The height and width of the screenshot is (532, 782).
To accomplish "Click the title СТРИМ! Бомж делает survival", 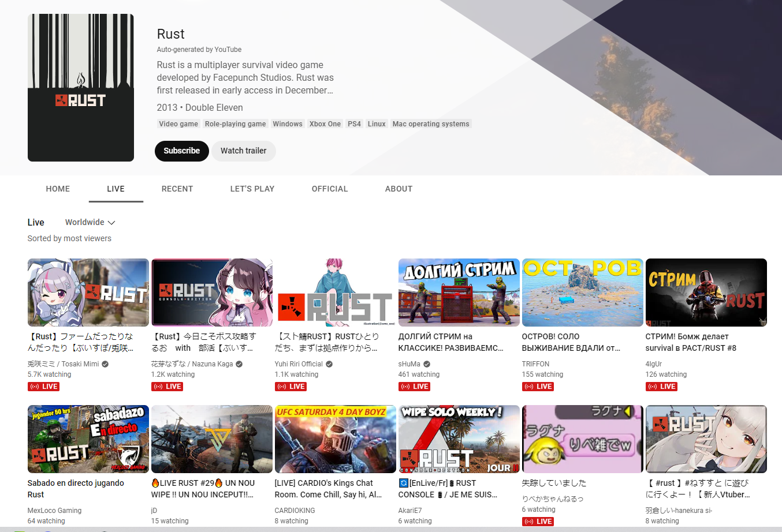I will tap(691, 342).
